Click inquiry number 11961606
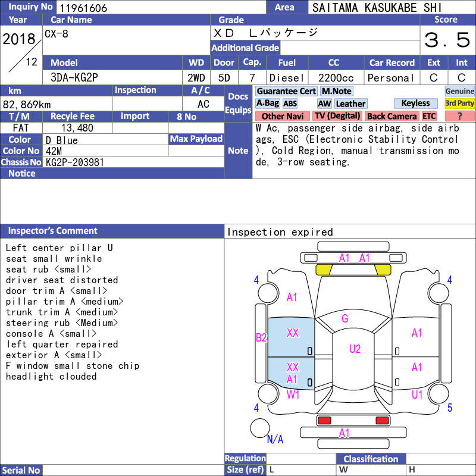The width and height of the screenshot is (476, 476). tap(83, 8)
